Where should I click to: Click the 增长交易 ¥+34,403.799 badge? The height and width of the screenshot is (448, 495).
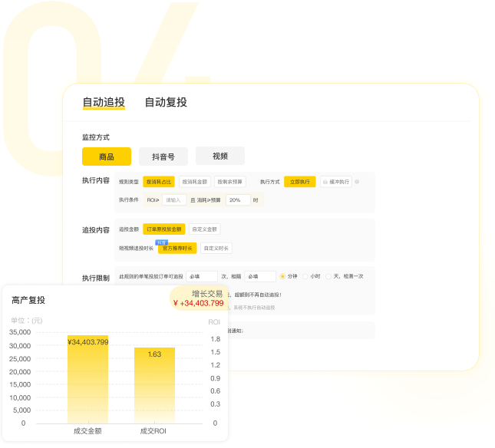[x=199, y=298]
